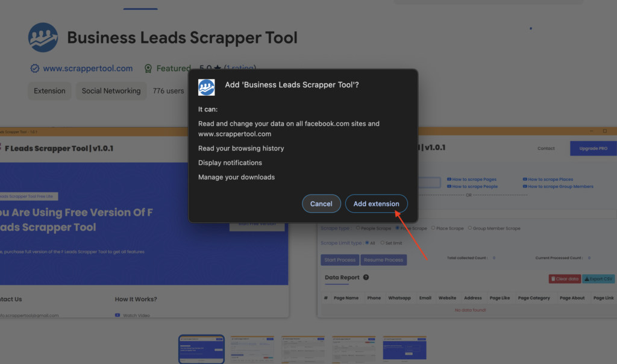Click the Upgrade PRO button

[593, 148]
